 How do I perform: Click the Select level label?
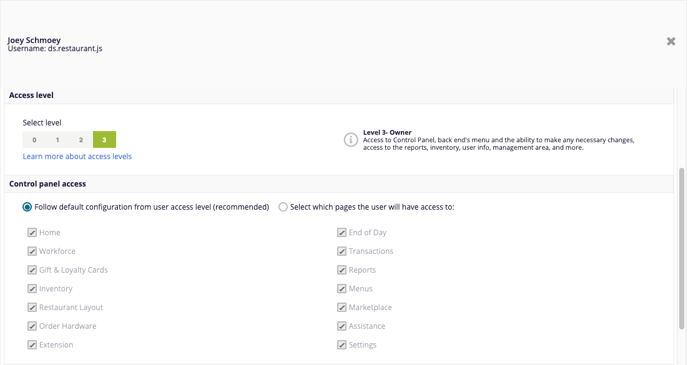[42, 123]
